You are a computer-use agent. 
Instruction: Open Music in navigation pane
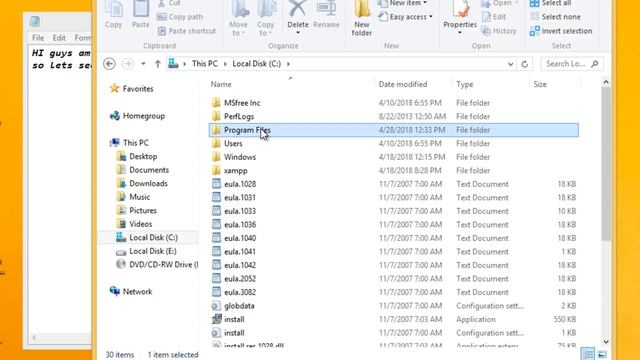133,197
